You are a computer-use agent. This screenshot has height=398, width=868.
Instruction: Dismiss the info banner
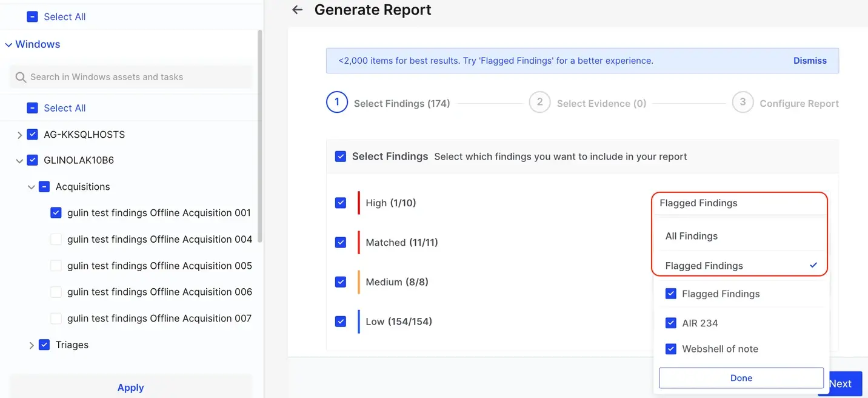pos(810,61)
